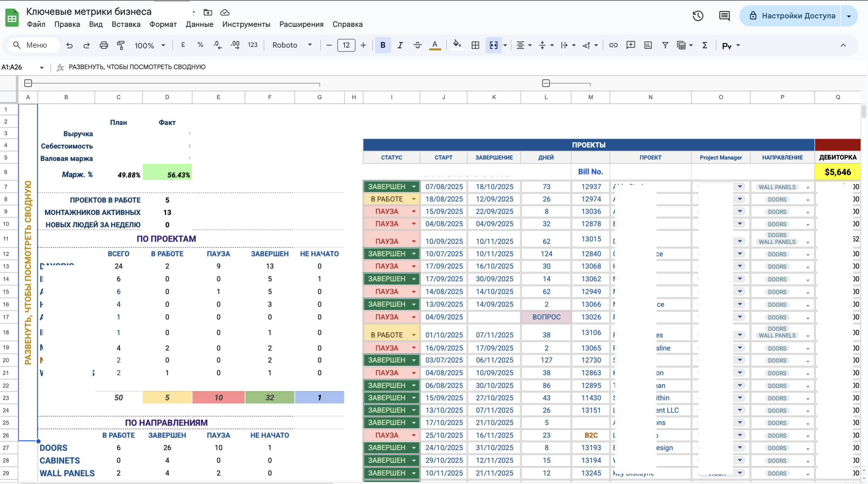Toggle Italic formatting button
The image size is (868, 484).
(x=400, y=45)
